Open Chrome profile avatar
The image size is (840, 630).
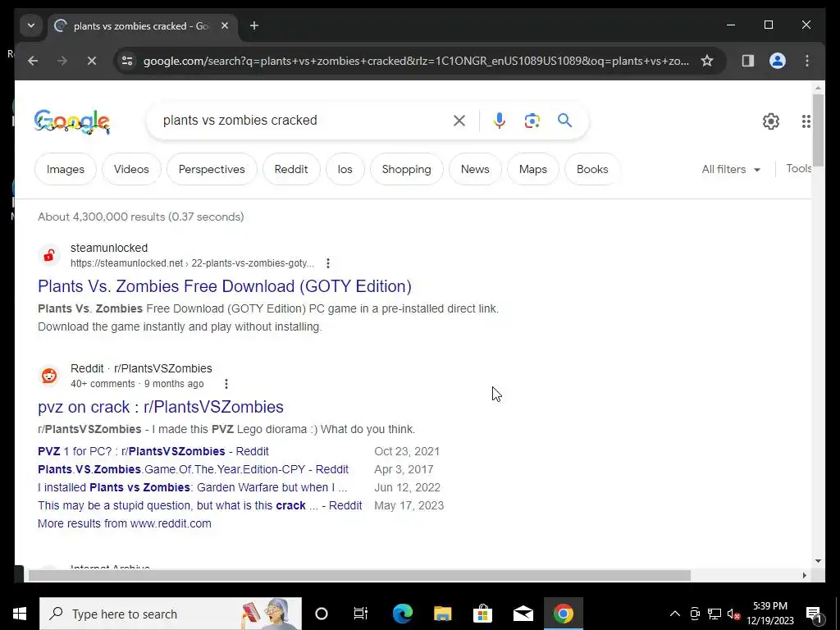[x=778, y=61]
